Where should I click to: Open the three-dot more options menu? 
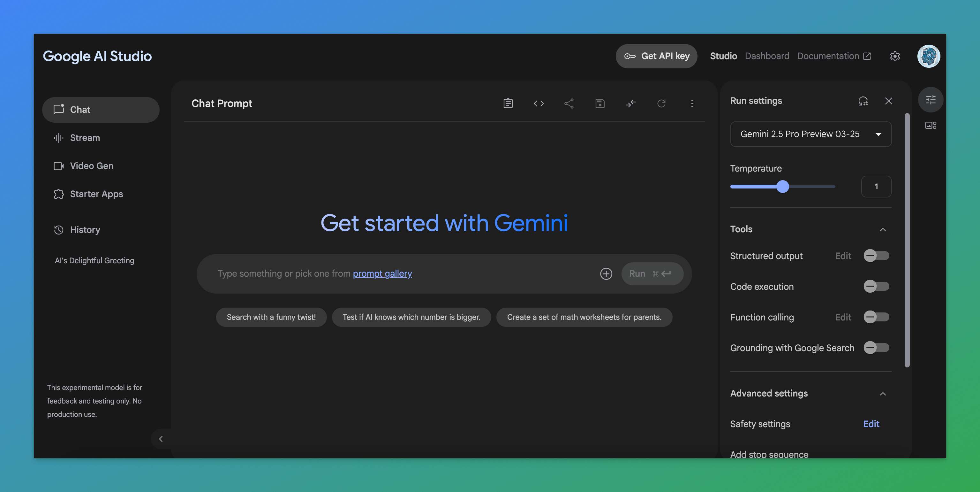click(692, 103)
